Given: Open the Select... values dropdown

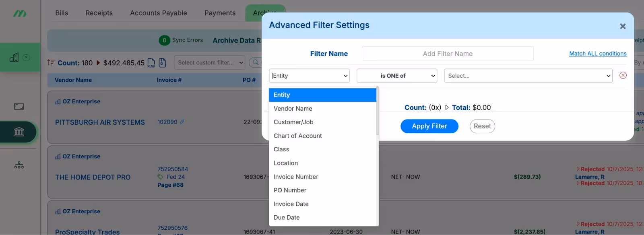Looking at the screenshot, I should pos(528,76).
